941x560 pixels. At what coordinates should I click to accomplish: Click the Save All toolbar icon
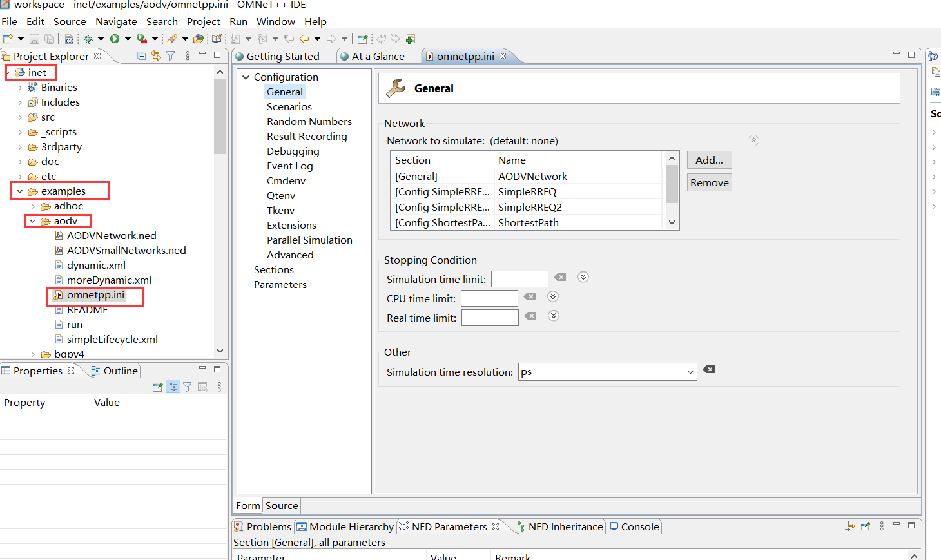[x=49, y=39]
